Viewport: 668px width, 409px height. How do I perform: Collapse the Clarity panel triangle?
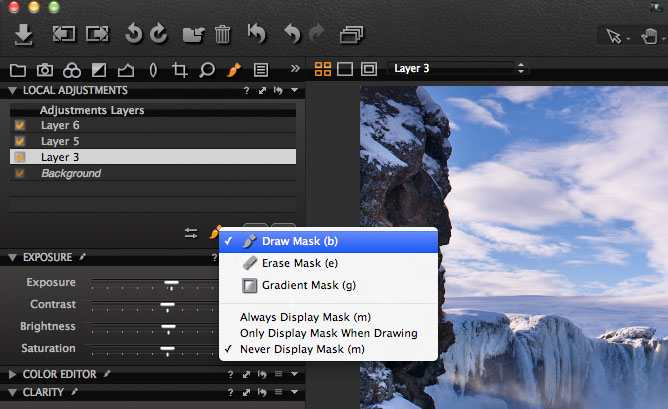[12, 392]
